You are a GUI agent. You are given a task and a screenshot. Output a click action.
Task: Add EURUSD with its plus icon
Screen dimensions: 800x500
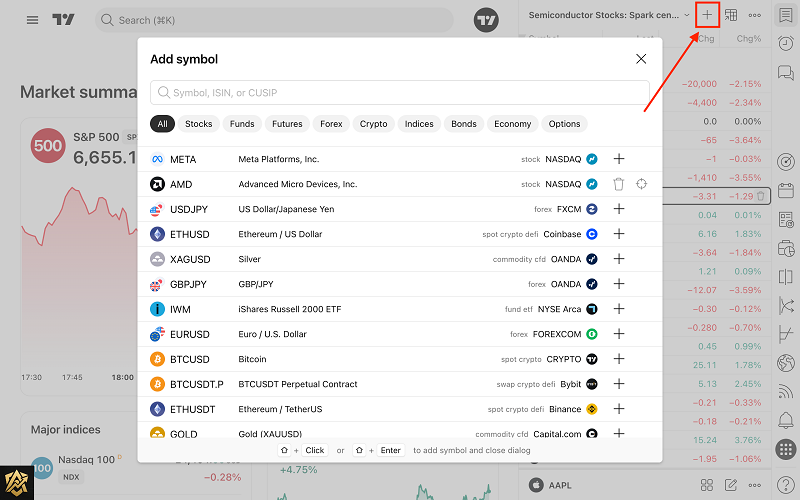click(619, 334)
